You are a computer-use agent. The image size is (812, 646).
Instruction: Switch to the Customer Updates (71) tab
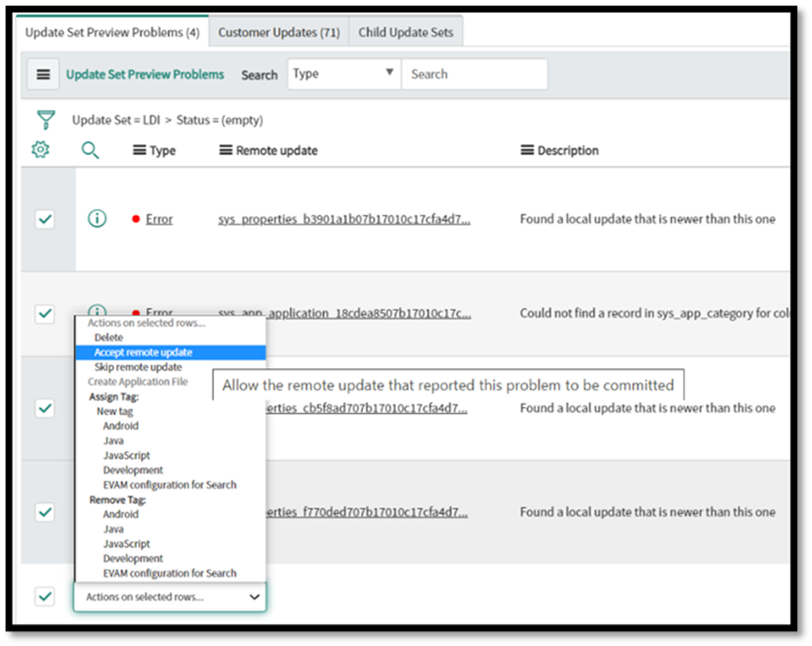point(278,32)
